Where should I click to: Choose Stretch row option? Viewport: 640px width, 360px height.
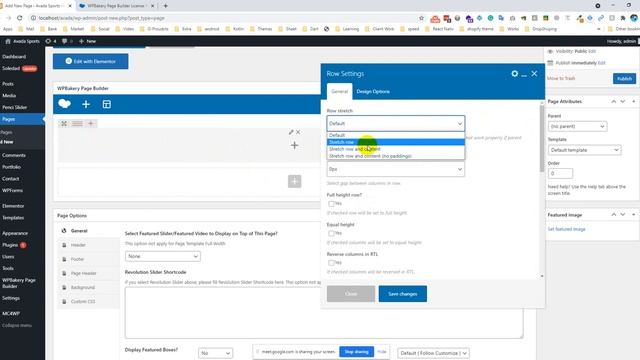pyautogui.click(x=396, y=142)
